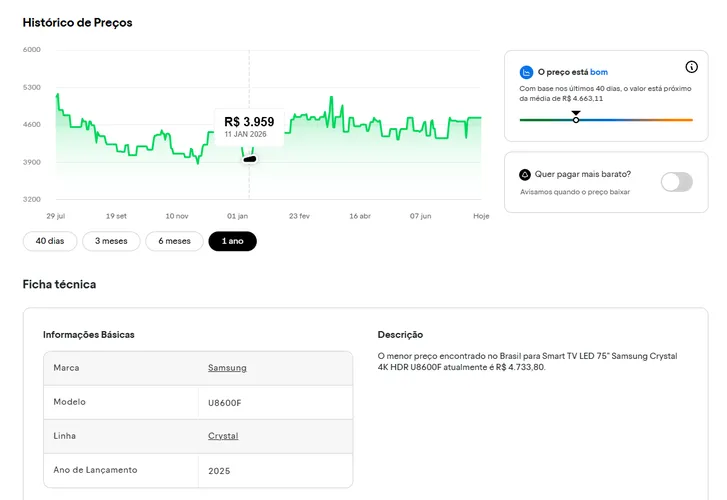The height and width of the screenshot is (500, 727).
Task: Click the 11 JAN 2026 tooltip date
Action: (x=245, y=134)
